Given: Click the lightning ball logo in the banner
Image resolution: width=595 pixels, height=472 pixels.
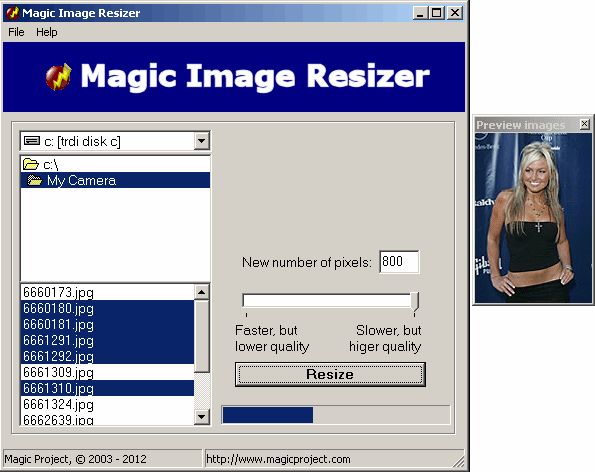Looking at the screenshot, I should [x=58, y=77].
